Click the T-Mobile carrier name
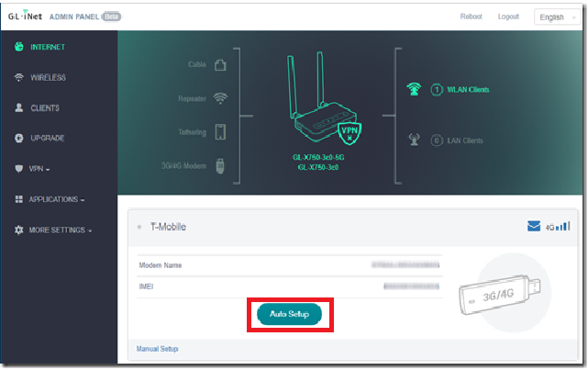The height and width of the screenshot is (370, 588). click(168, 227)
